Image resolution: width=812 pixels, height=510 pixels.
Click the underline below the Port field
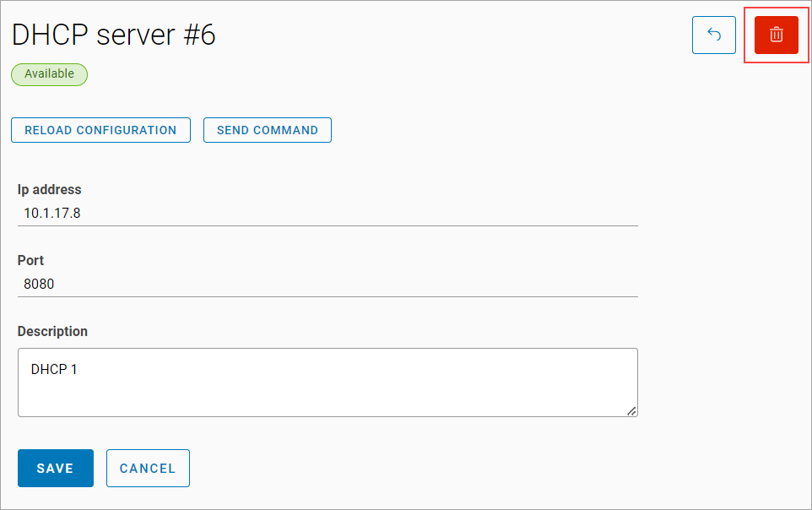[328, 296]
